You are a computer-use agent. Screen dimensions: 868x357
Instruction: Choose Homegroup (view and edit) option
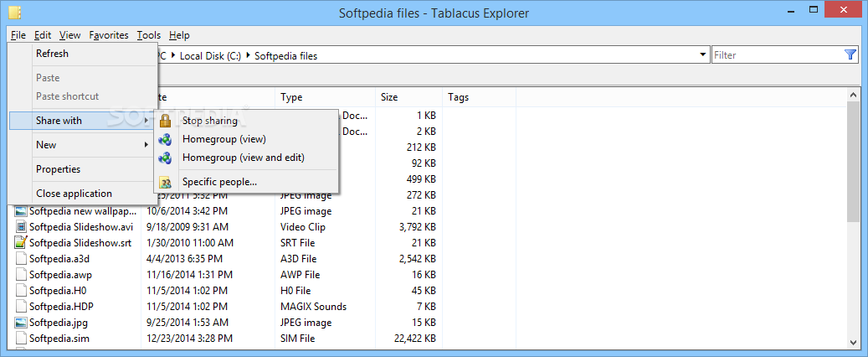[246, 158]
